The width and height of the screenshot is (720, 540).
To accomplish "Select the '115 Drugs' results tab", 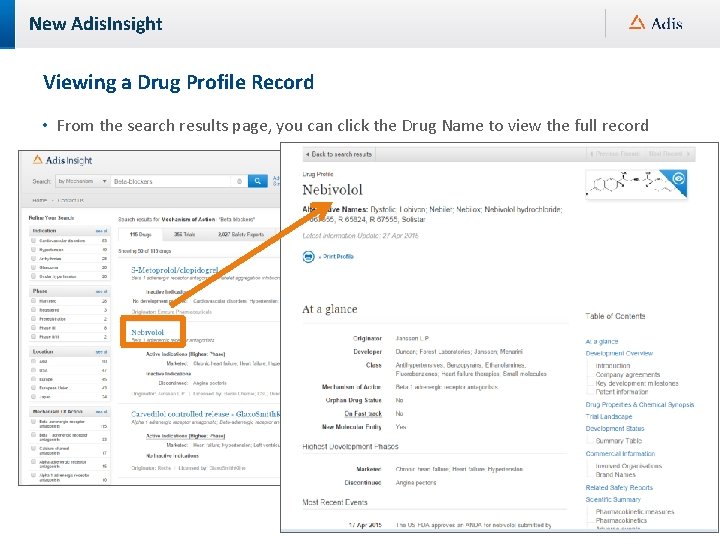I will (141, 235).
